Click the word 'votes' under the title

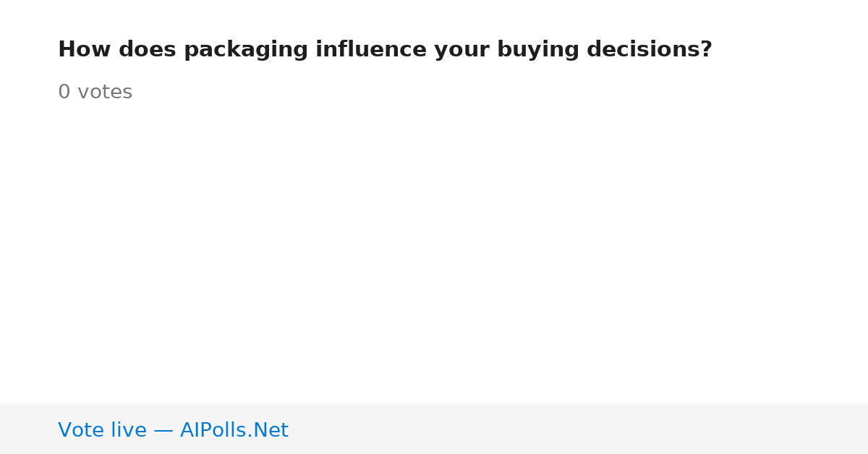[x=105, y=93]
